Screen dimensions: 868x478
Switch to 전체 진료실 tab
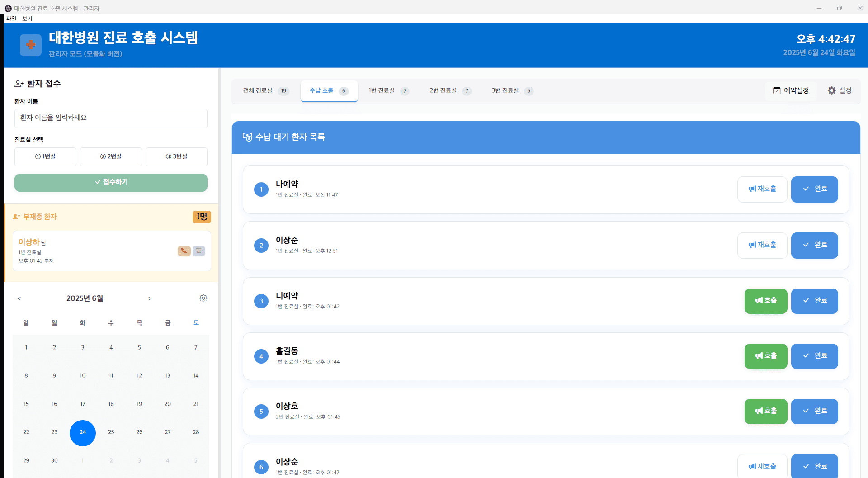point(265,91)
